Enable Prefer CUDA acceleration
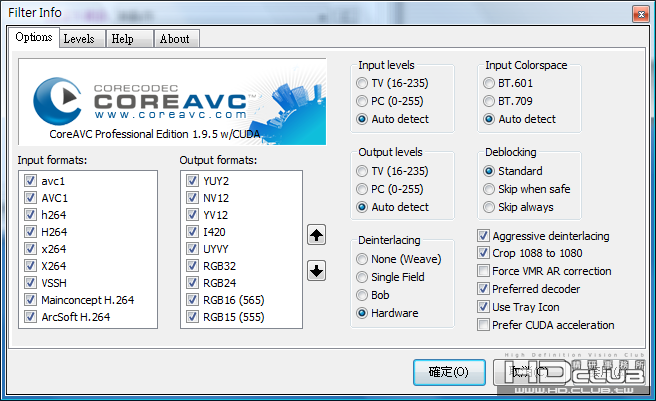The image size is (656, 401). click(x=483, y=325)
